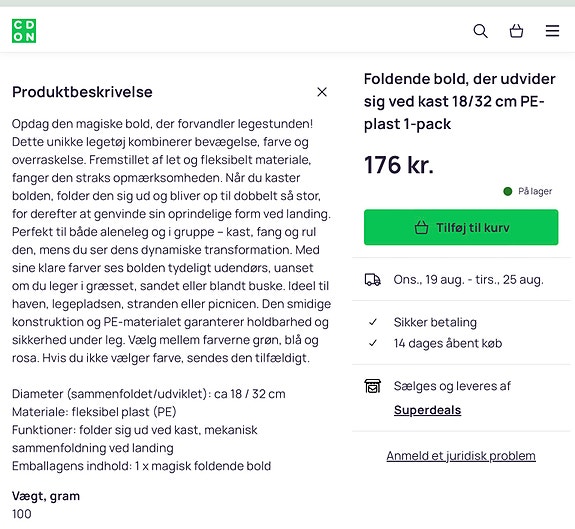Open the hamburger menu
The width and height of the screenshot is (575, 529).
pos(552,31)
